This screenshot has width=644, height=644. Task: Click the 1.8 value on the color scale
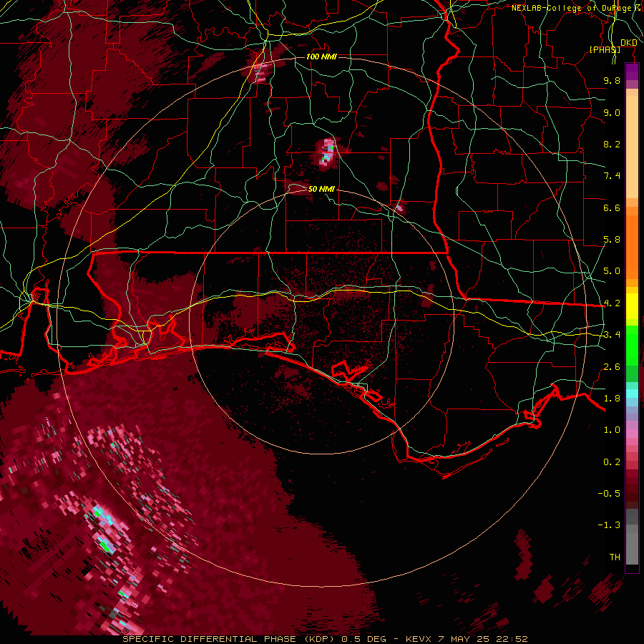(x=612, y=399)
